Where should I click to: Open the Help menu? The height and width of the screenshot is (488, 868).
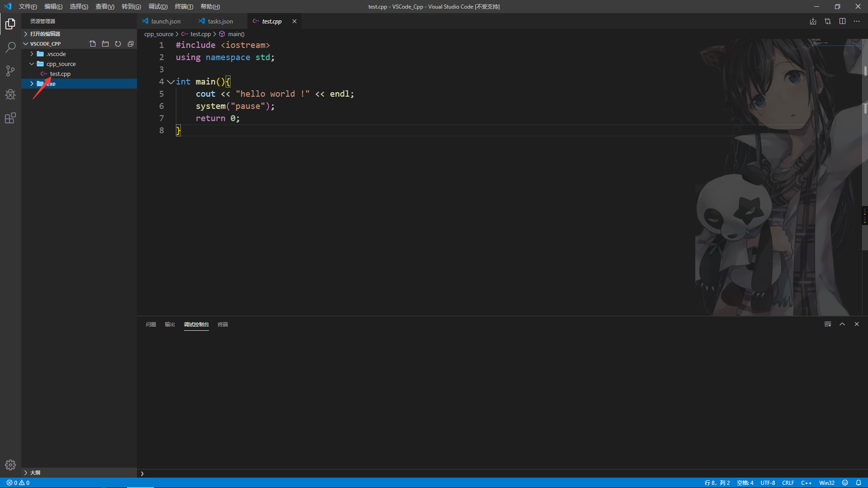pyautogui.click(x=210, y=6)
